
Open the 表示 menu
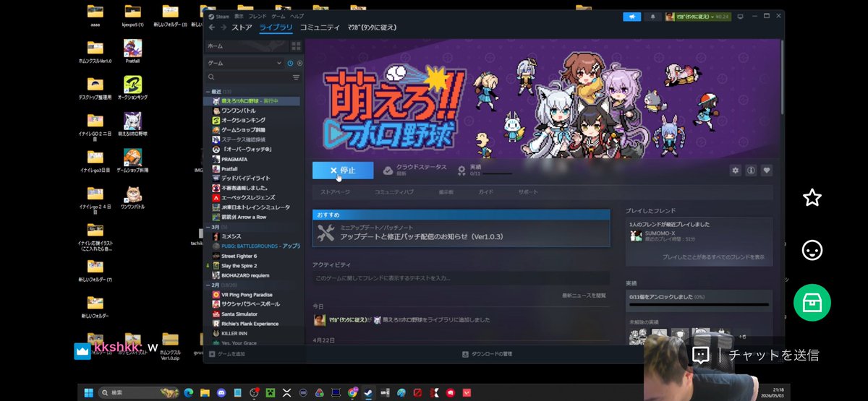tap(239, 16)
